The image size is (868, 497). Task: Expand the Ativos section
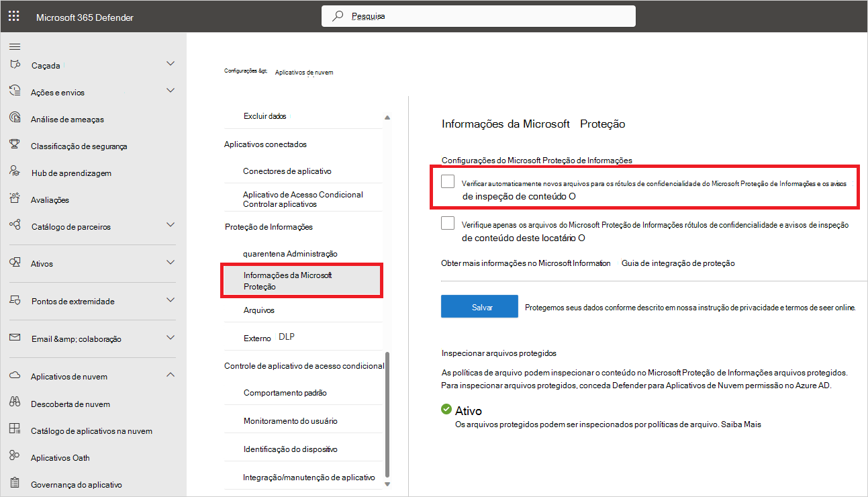point(170,263)
